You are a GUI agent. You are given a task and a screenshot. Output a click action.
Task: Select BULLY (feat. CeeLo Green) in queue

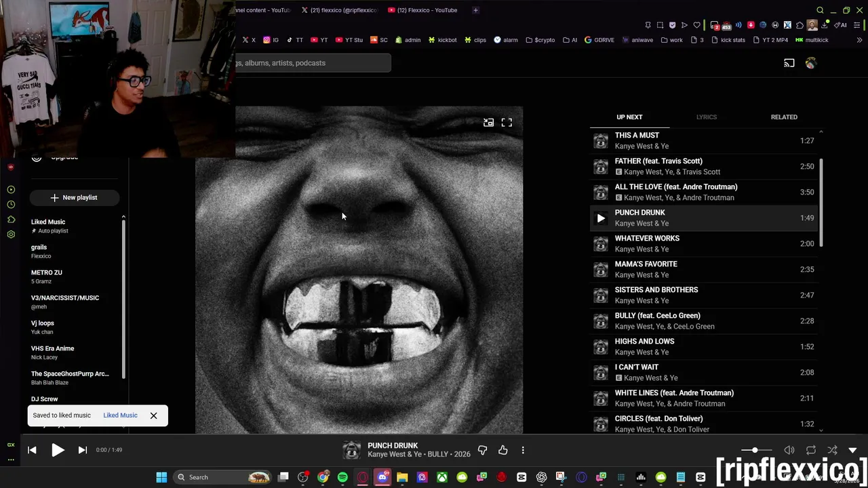703,321
